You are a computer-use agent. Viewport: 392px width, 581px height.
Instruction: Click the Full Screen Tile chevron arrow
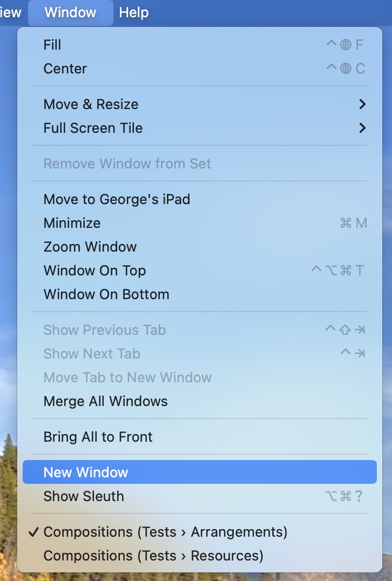pyautogui.click(x=363, y=128)
